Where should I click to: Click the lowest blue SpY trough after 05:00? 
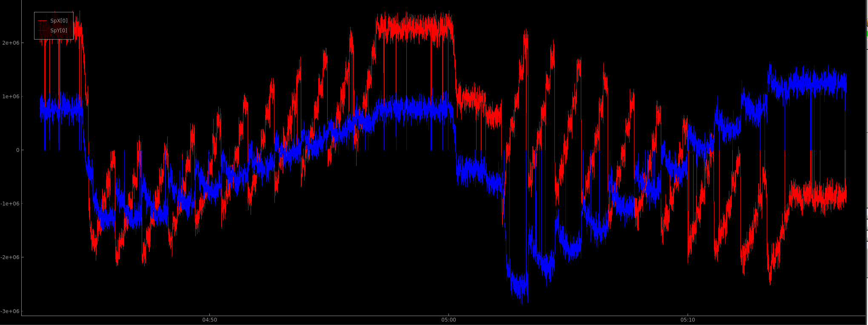(x=520, y=284)
